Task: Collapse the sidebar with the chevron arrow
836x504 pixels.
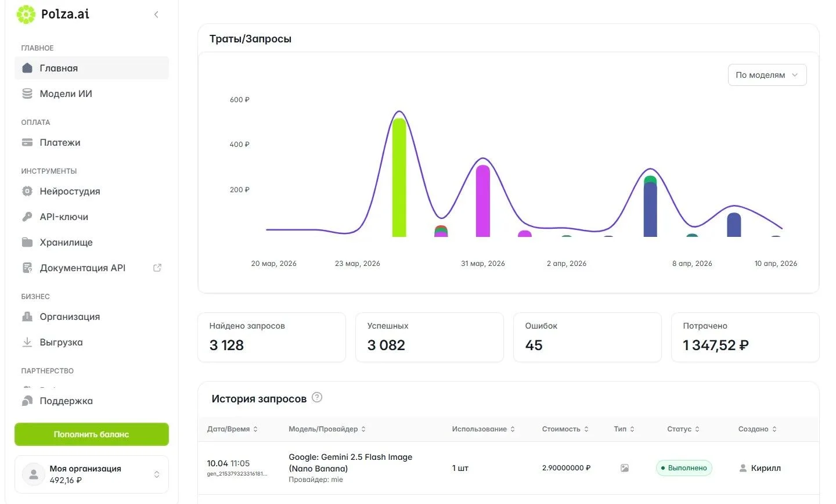Action: click(156, 15)
